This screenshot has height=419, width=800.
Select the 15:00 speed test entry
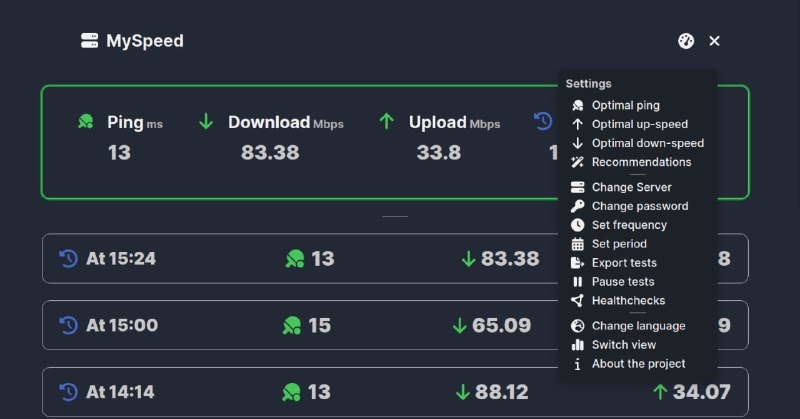pyautogui.click(x=300, y=325)
